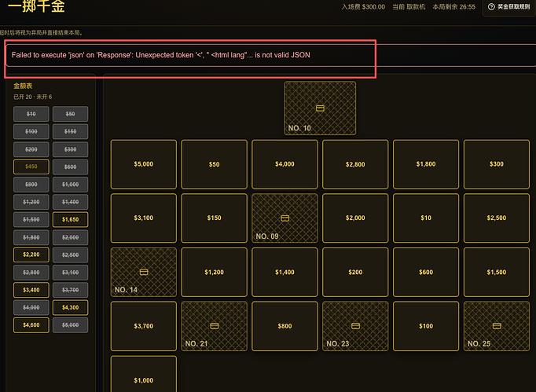Choose the unopened box NO. 21
The width and height of the screenshot is (536, 392).
pyautogui.click(x=214, y=326)
